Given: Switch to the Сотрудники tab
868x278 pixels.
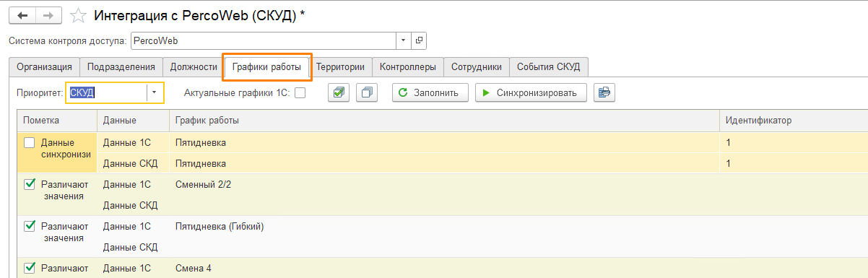Looking at the screenshot, I should pos(477,67).
